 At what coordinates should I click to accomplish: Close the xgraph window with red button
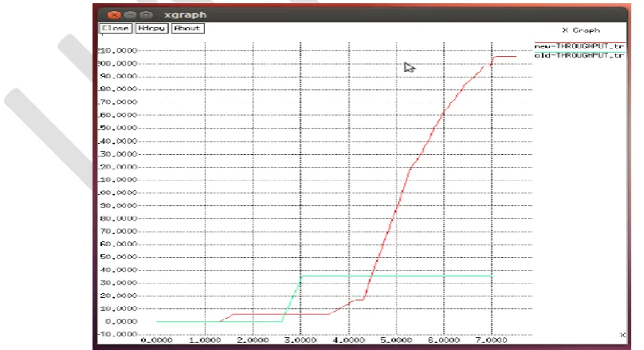click(x=114, y=15)
